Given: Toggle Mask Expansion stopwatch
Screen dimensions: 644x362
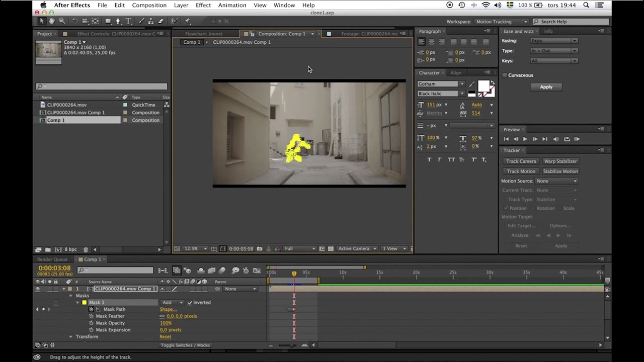Looking at the screenshot, I should point(91,330).
